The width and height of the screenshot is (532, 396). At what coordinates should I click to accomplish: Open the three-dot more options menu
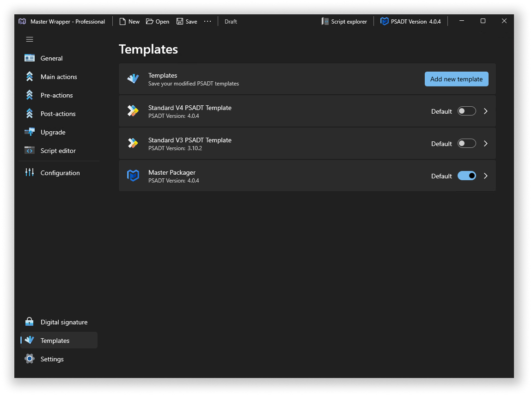click(x=208, y=22)
